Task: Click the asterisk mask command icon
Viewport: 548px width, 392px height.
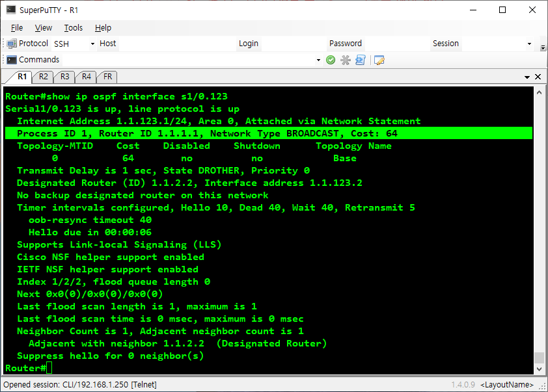Action: pyautogui.click(x=346, y=60)
